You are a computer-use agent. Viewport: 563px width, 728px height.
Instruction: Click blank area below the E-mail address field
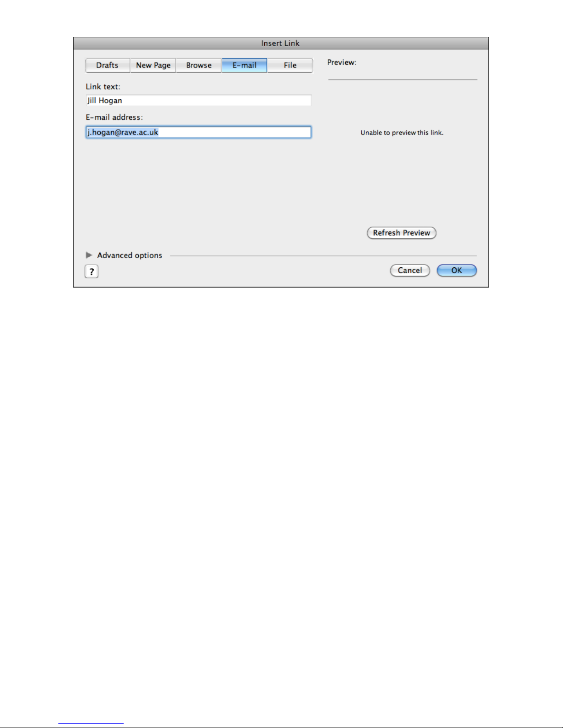(199, 193)
